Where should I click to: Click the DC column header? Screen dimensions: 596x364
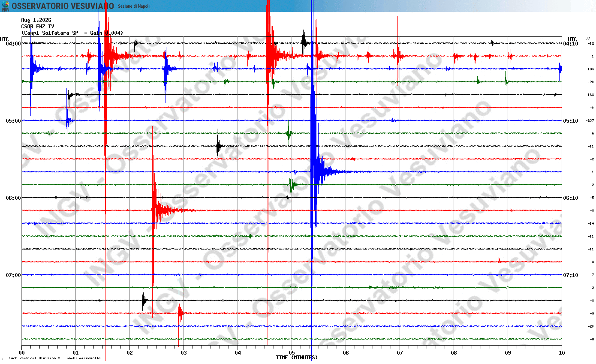pyautogui.click(x=587, y=38)
